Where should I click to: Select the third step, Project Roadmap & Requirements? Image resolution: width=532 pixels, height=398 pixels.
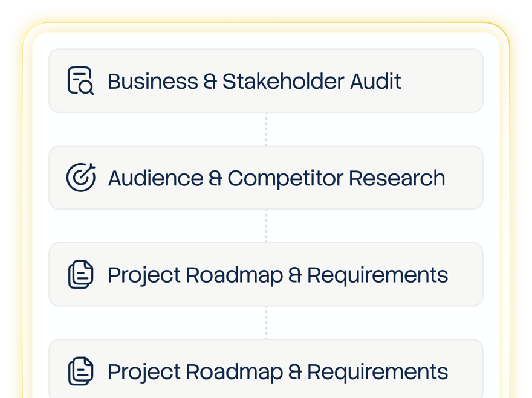266,274
